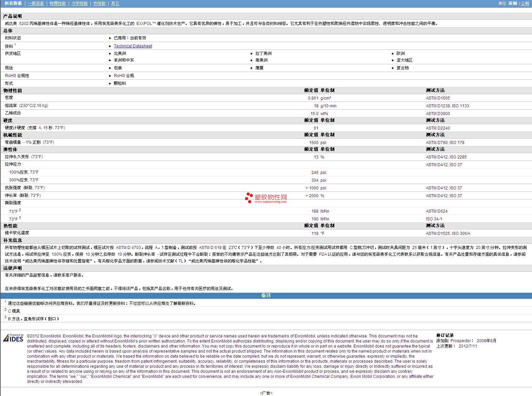Select tear strength value 190

click(315, 219)
